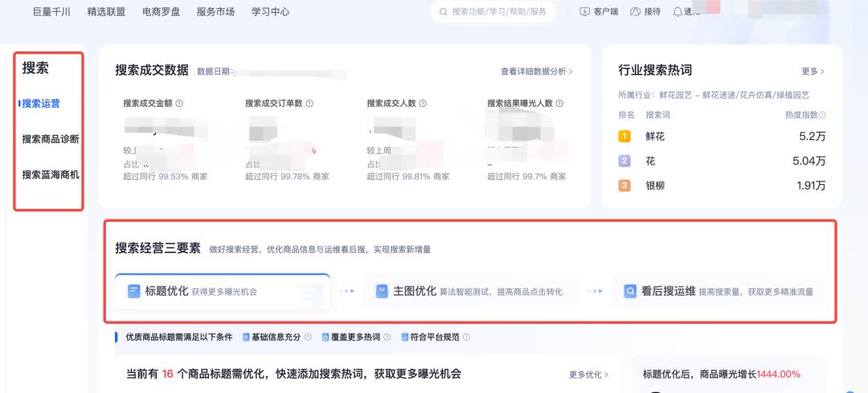Click 超过同行 99.53% 商家 text

(166, 177)
